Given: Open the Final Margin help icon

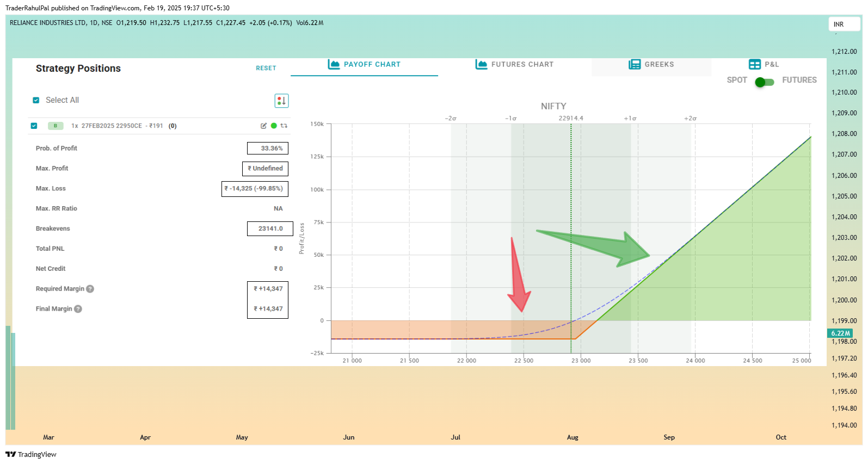Looking at the screenshot, I should coord(78,309).
